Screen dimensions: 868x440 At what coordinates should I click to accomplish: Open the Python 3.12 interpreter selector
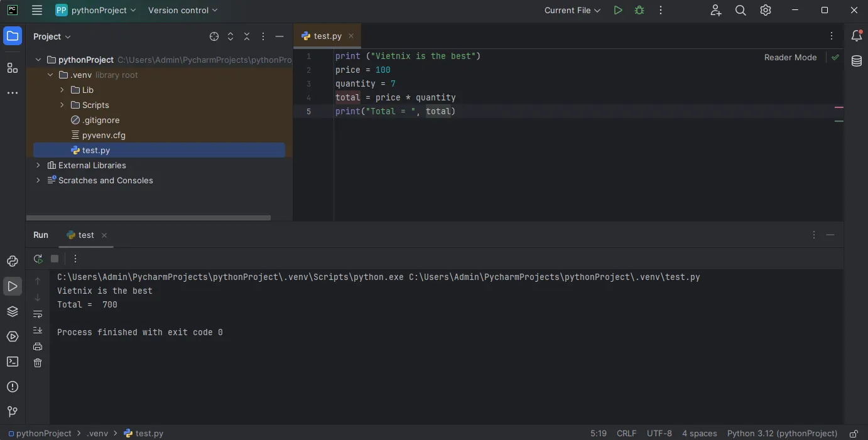[x=781, y=433]
